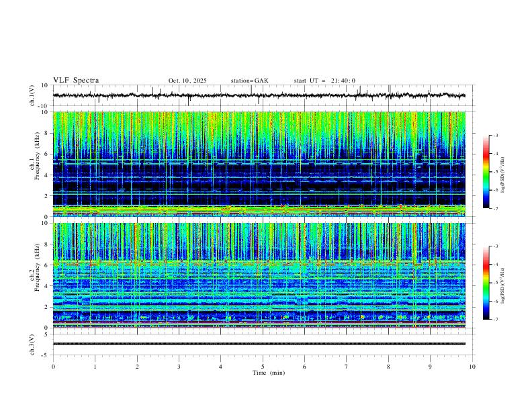Click time axis tick label "9"
Image resolution: width=532 pixels, height=411 pixels.
click(x=430, y=367)
